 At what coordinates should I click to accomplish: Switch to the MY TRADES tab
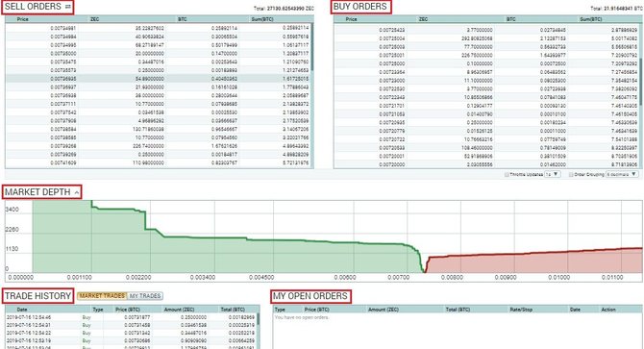pyautogui.click(x=145, y=295)
